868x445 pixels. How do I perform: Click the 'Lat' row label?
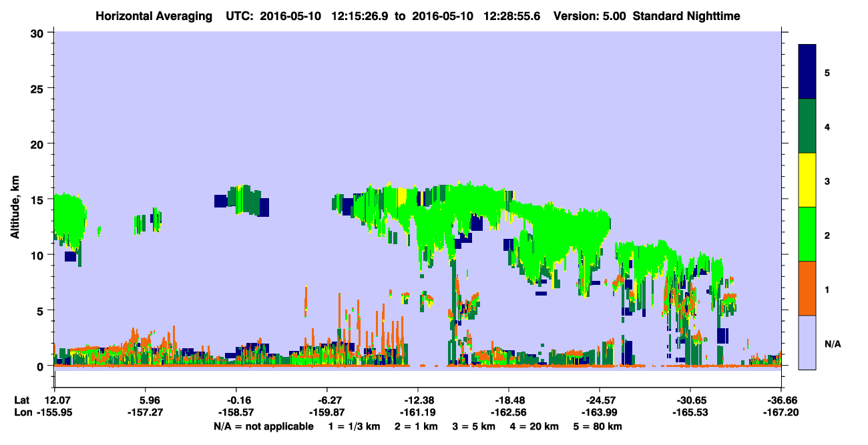tap(21, 400)
